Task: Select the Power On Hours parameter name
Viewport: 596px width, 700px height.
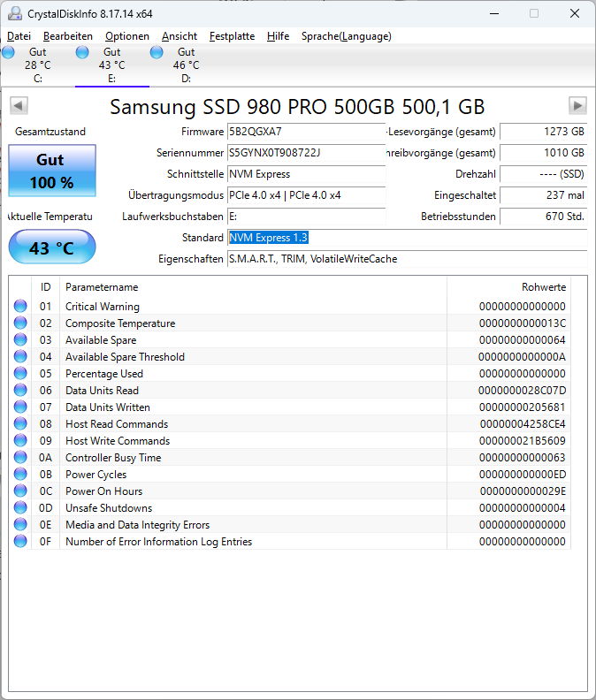Action: pyautogui.click(x=103, y=491)
